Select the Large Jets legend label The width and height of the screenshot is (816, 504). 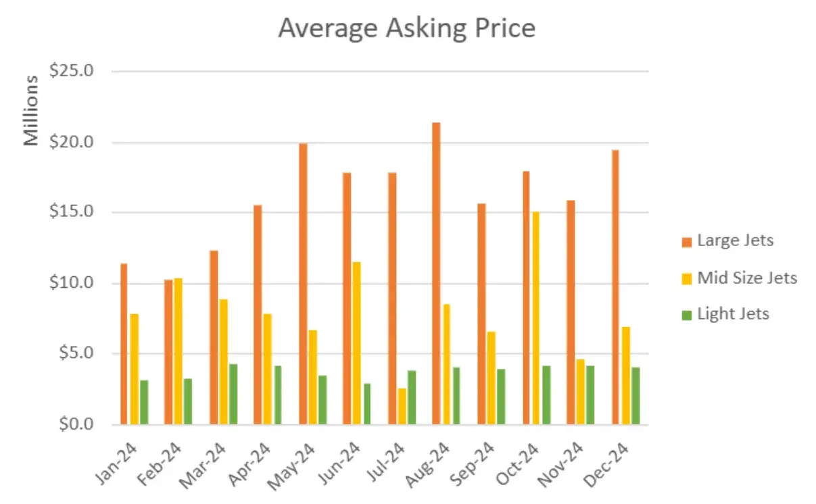(735, 241)
